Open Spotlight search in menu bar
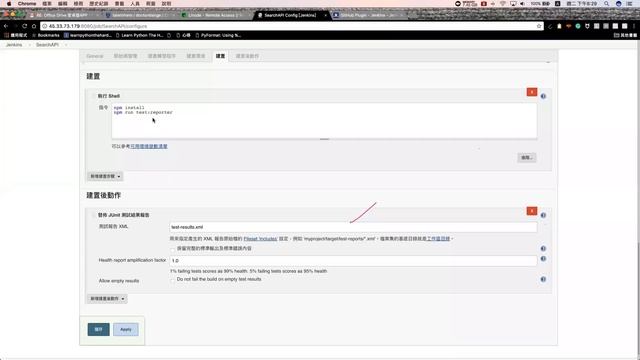Screen dimensions: 640x360 pos(607,3)
